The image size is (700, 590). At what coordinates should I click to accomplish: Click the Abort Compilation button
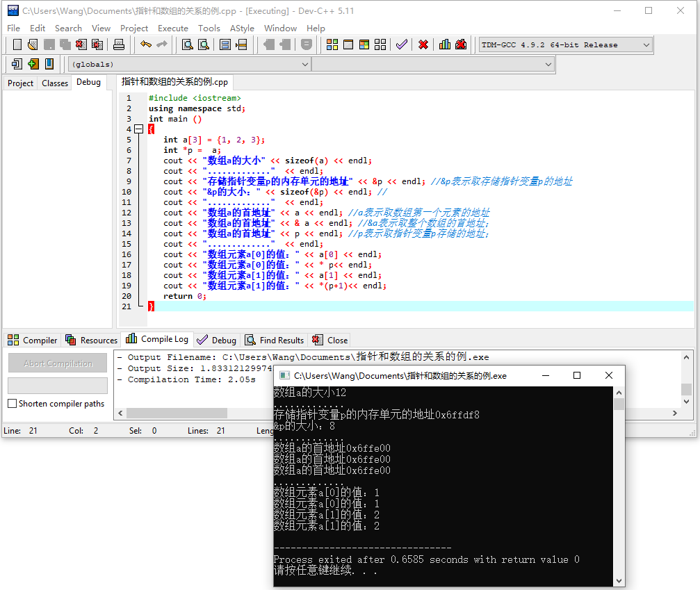pyautogui.click(x=58, y=363)
